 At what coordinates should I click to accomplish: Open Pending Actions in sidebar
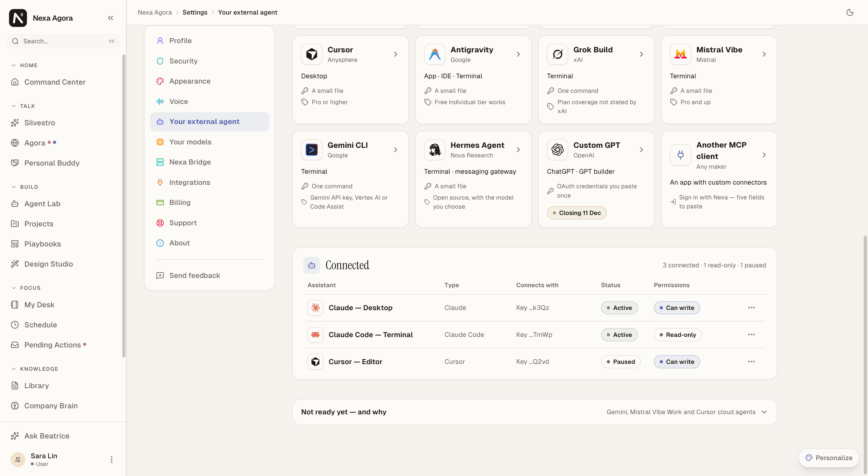click(x=63, y=345)
